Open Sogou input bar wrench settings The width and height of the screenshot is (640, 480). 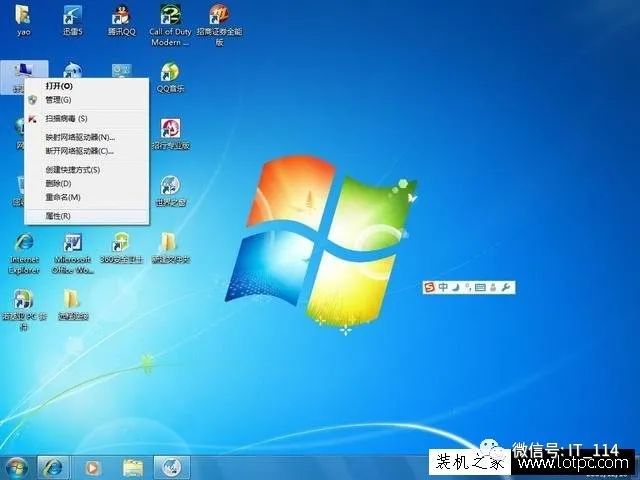505,287
